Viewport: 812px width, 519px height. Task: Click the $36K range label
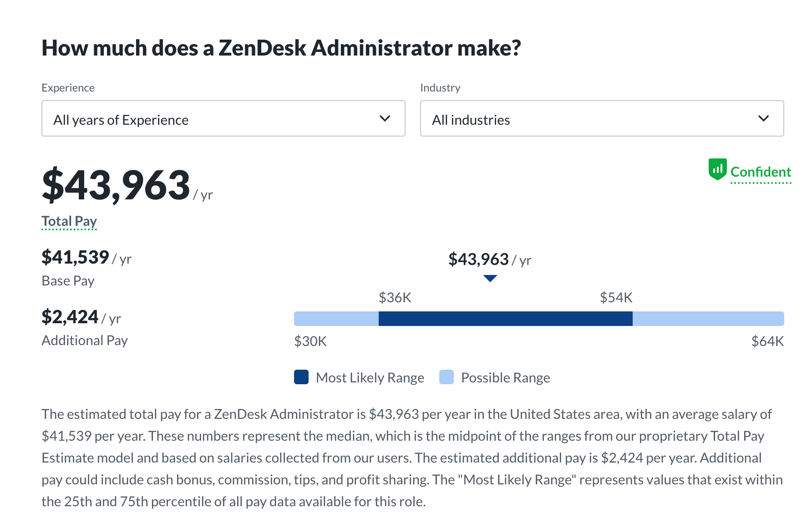[395, 298]
